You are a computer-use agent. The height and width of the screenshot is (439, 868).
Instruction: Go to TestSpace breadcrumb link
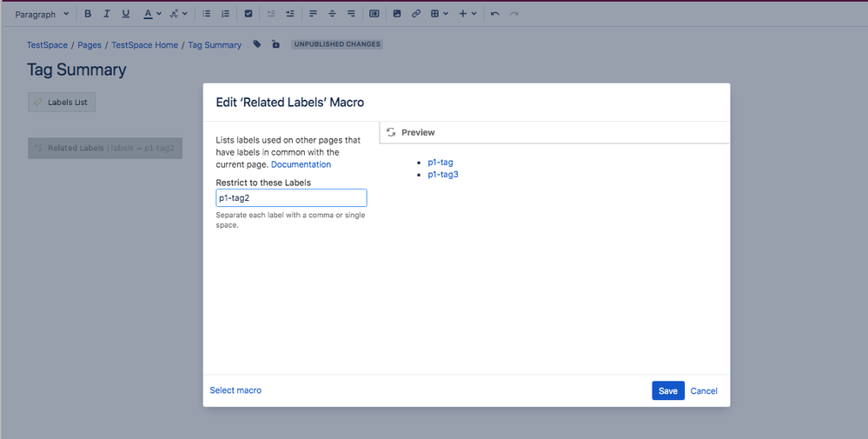pyautogui.click(x=47, y=45)
